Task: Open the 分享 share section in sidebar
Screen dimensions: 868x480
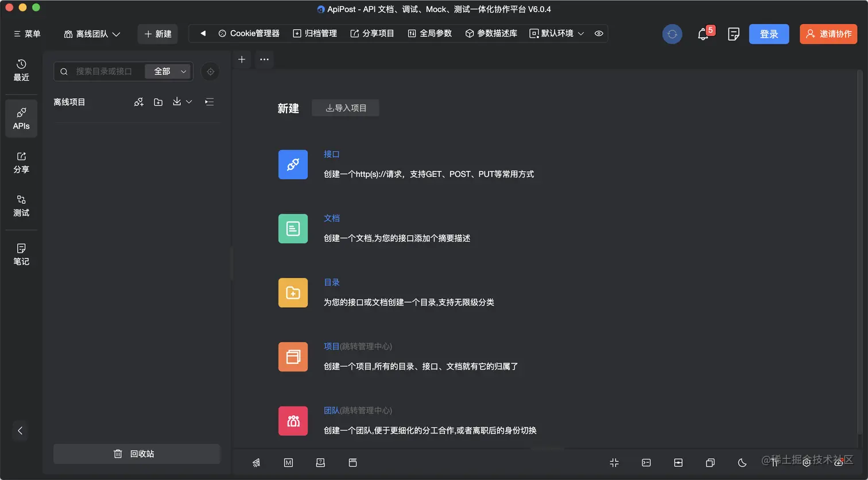Action: click(21, 162)
